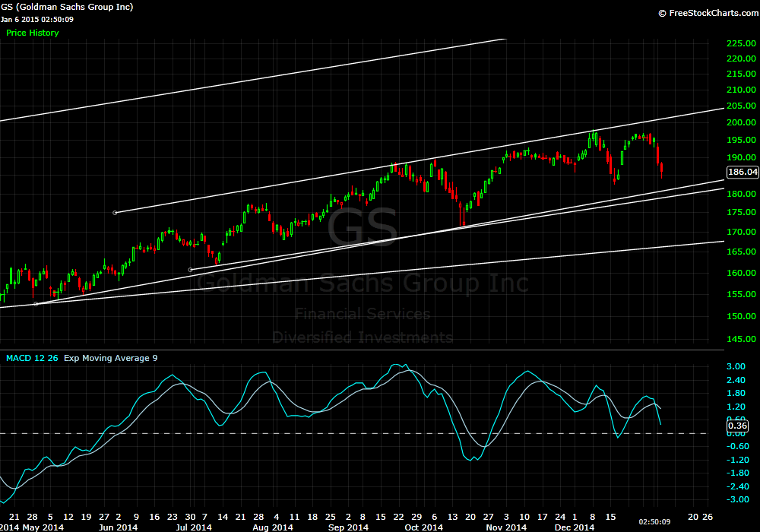Select the trendline handle circle near the 160 price level
760x532 pixels.
(x=191, y=270)
